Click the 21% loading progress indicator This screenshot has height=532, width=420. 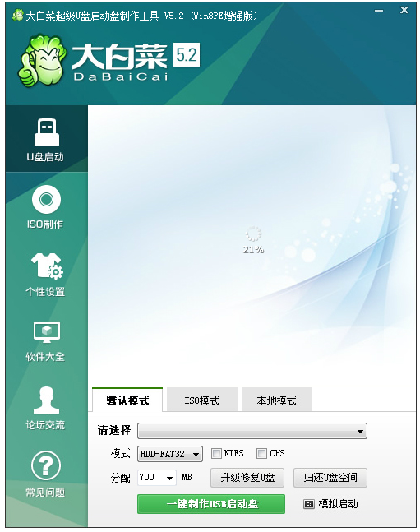(x=253, y=240)
